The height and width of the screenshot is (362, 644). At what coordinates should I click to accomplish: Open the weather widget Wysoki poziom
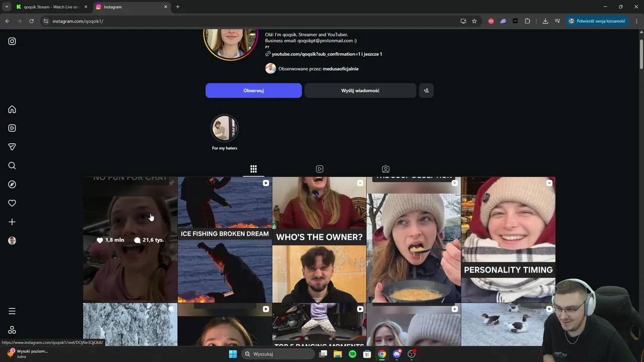click(28, 353)
